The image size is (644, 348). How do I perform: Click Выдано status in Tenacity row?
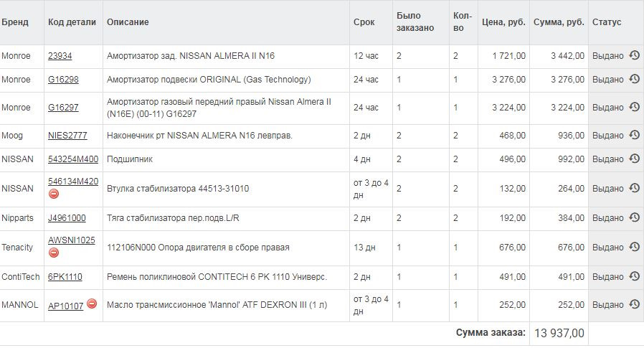point(608,248)
